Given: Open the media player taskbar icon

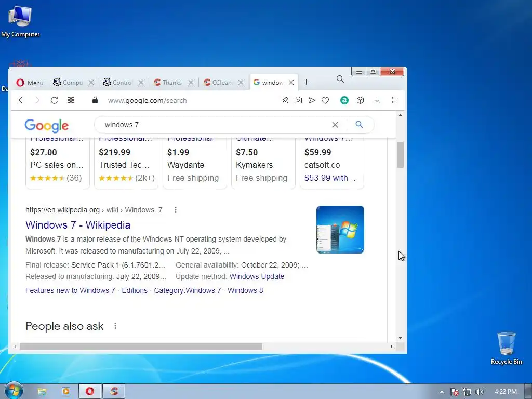Looking at the screenshot, I should [66, 392].
